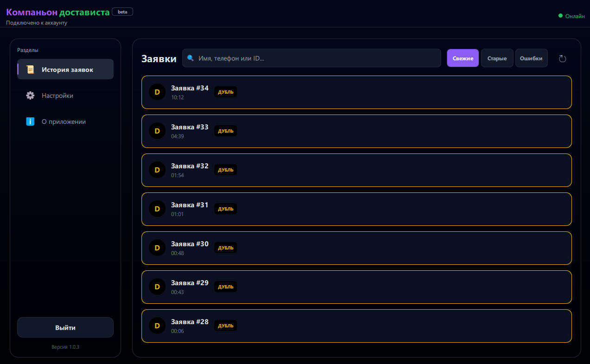Image resolution: width=590 pixels, height=364 pixels.
Task: Click the D avatar of Заявка #31
Action: [157, 209]
